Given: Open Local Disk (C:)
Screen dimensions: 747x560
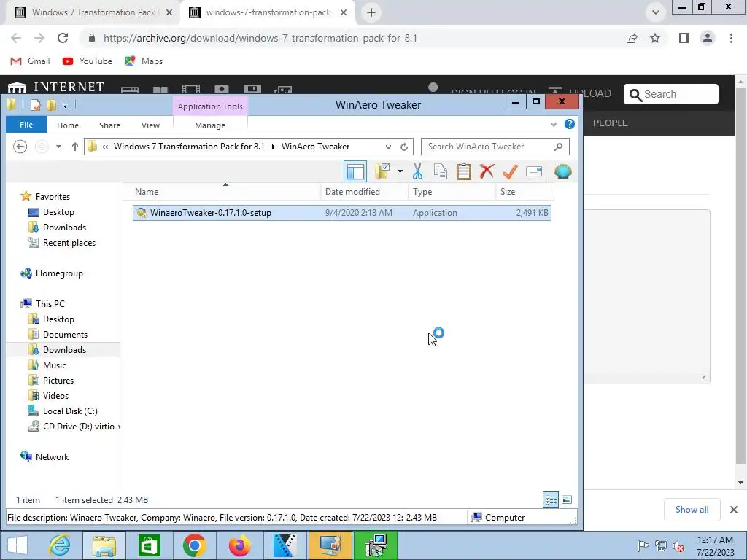Looking at the screenshot, I should 70,411.
